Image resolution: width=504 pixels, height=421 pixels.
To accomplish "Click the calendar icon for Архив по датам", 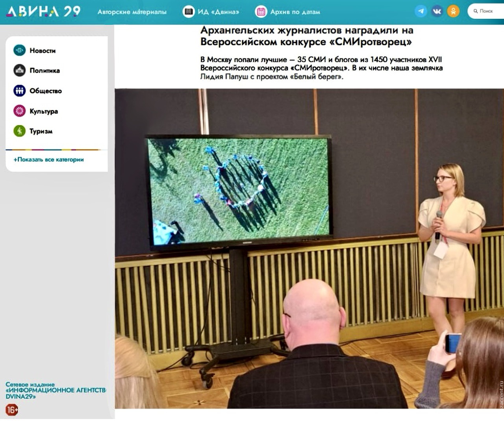I will tap(261, 12).
